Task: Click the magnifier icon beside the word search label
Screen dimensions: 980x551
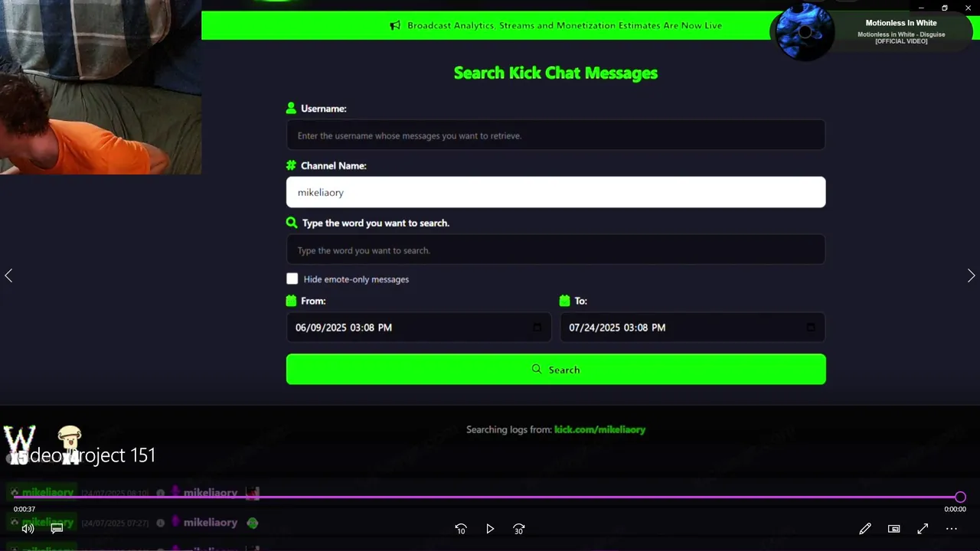Action: coord(292,223)
